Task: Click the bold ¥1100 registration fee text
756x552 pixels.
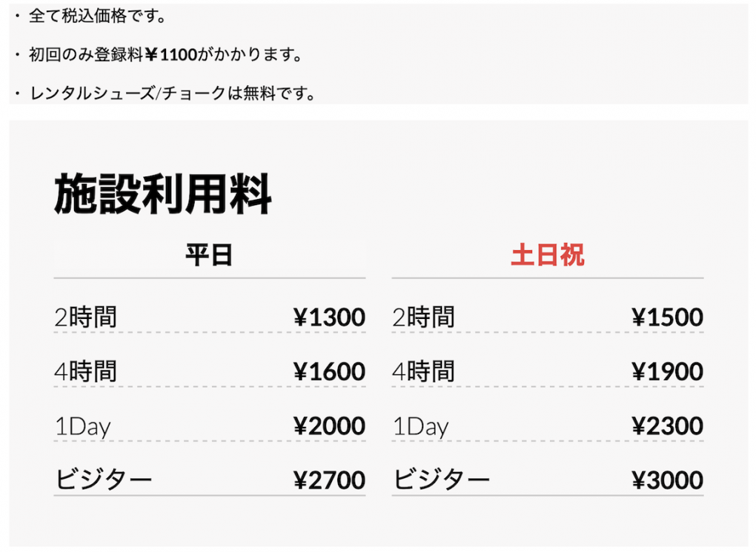Action: 171,54
